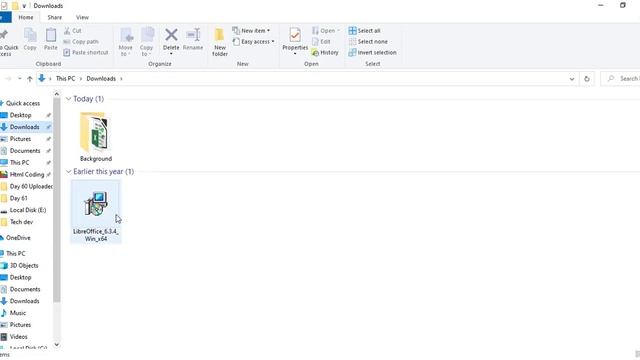
Task: Click This PC in the address breadcrumb
Action: pos(65,79)
